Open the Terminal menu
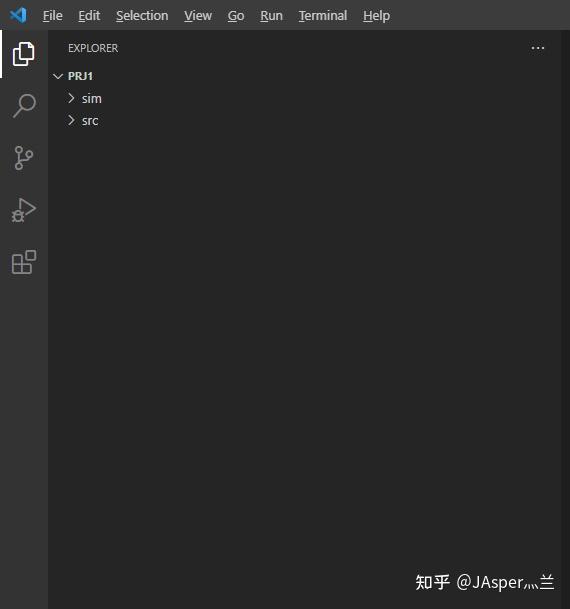The width and height of the screenshot is (570, 609). coord(323,16)
